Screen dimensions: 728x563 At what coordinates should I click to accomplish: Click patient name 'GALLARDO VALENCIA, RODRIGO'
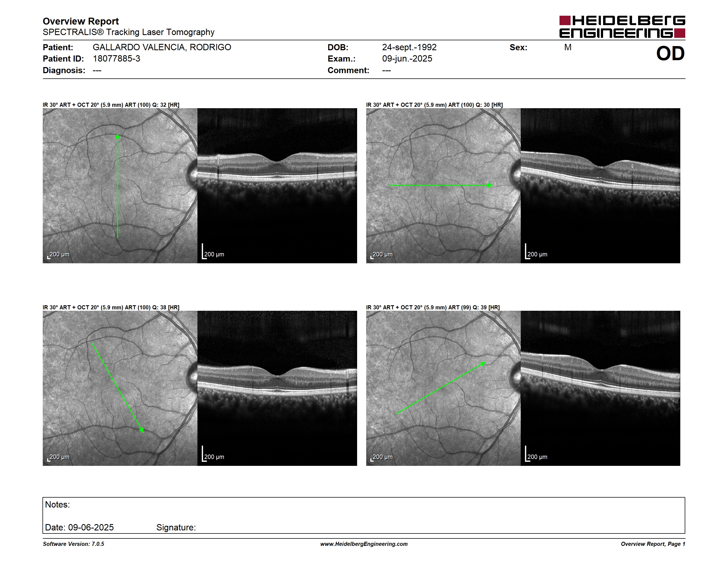pyautogui.click(x=162, y=47)
